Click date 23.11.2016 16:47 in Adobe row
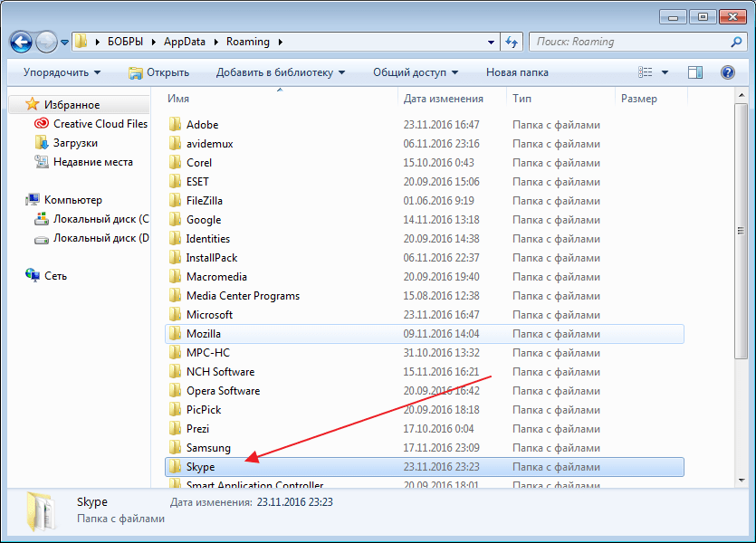This screenshot has width=756, height=543. [442, 125]
